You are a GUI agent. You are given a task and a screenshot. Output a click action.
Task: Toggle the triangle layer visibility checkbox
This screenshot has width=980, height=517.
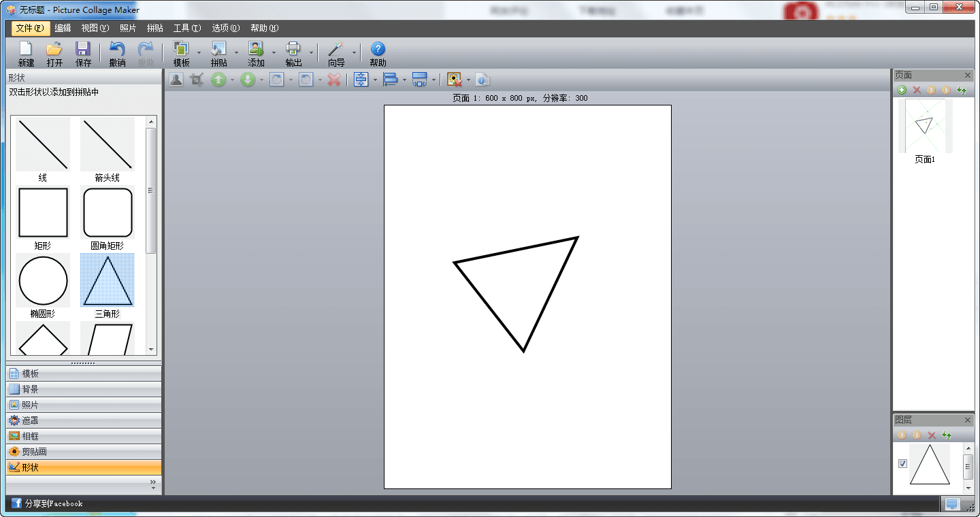pos(902,463)
